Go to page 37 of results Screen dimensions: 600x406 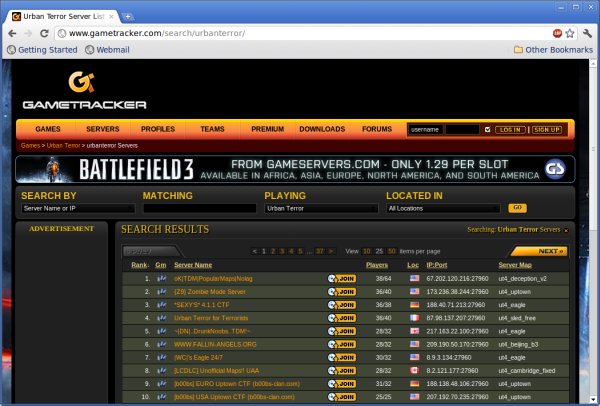[x=320, y=251]
